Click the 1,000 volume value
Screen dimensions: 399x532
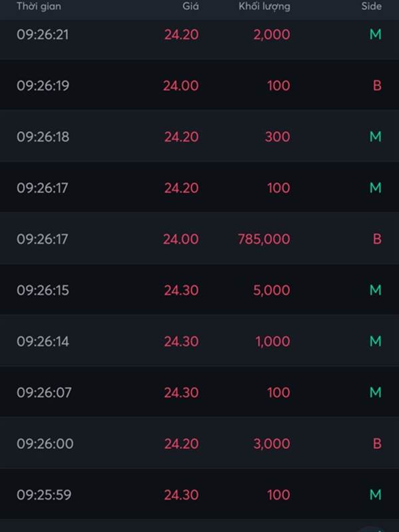(273, 341)
